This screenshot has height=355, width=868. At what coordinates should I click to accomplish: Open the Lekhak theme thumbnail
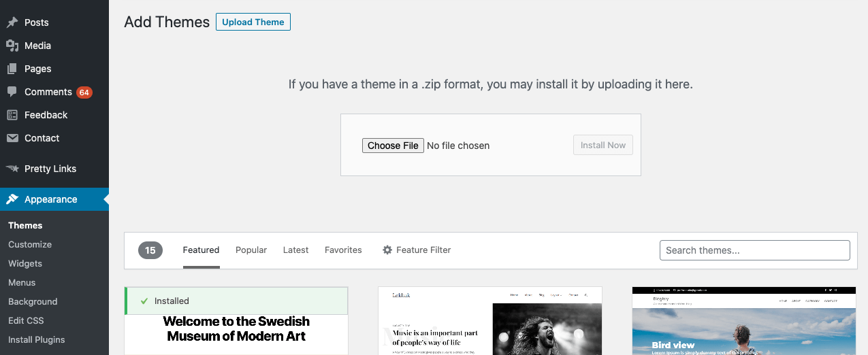tap(490, 321)
